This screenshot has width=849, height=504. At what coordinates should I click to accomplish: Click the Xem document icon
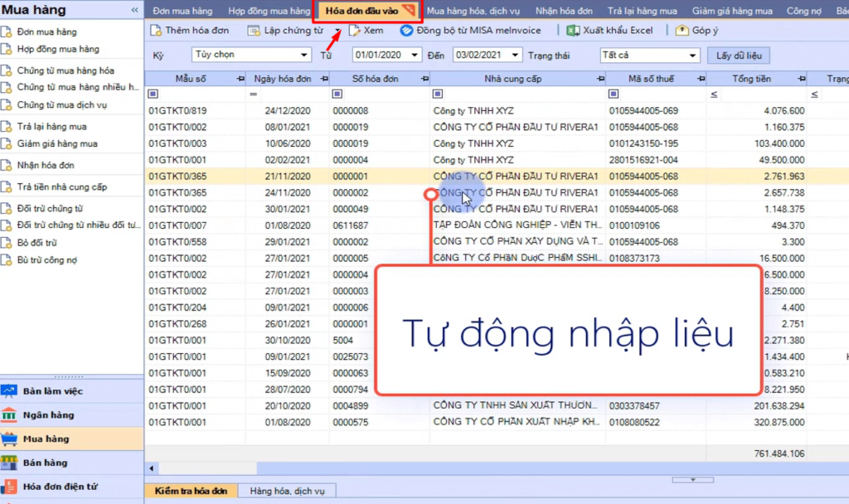pos(355,31)
